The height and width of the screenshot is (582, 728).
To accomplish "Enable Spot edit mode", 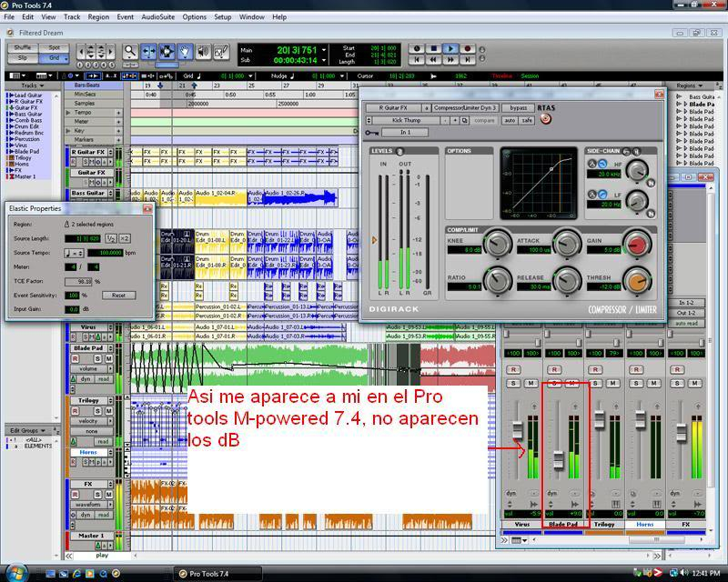I will tap(55, 48).
